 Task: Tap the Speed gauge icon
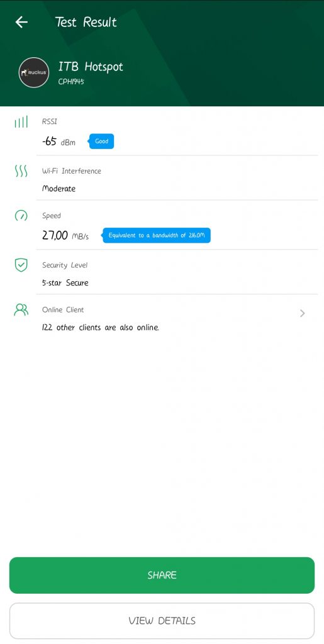click(x=21, y=215)
